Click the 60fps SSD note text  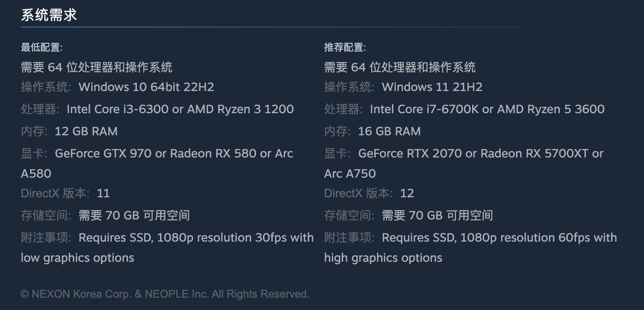pos(499,238)
